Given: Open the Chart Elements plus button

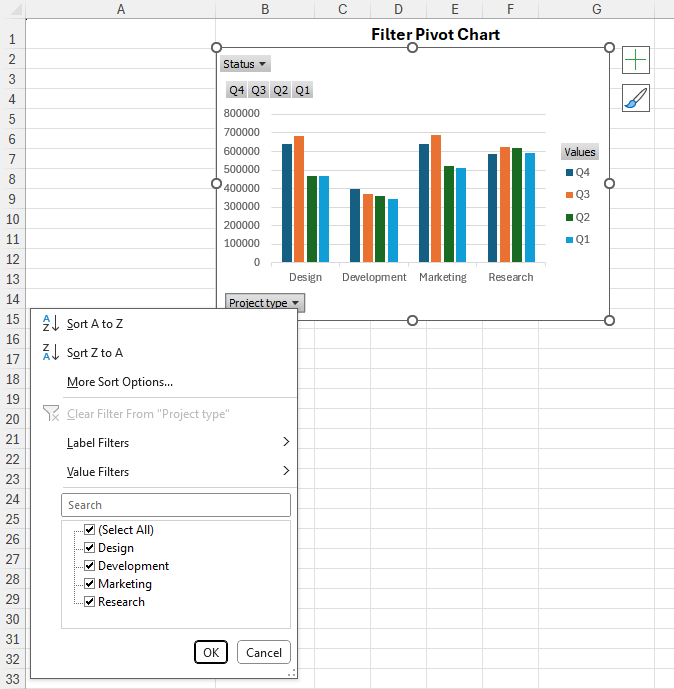Looking at the screenshot, I should 636,60.
